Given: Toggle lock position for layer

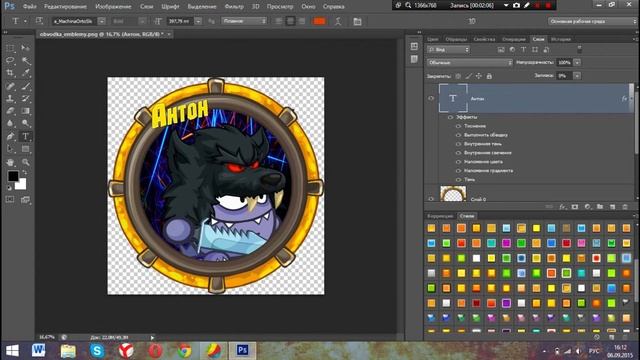Looking at the screenshot, I should [478, 76].
